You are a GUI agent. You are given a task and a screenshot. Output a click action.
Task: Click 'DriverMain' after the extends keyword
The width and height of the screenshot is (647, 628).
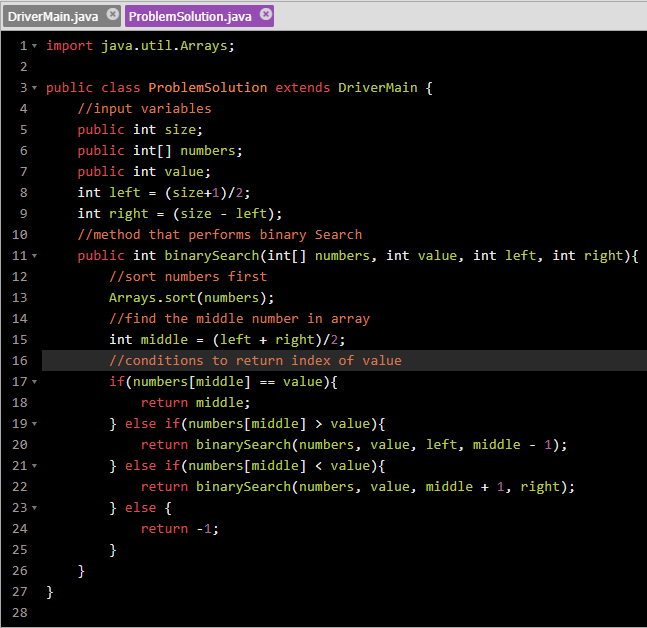click(x=378, y=88)
